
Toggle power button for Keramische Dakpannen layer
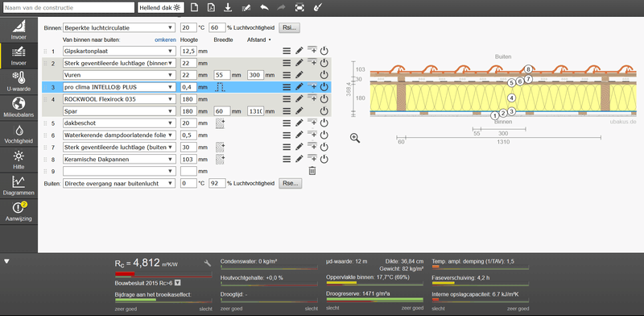[324, 160]
